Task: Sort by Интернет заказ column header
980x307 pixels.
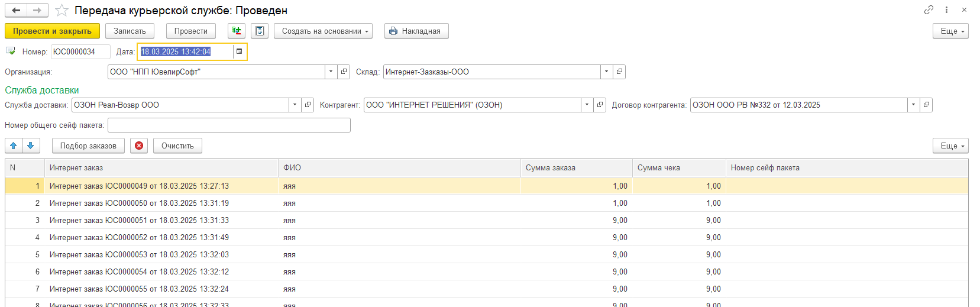Action: [x=161, y=167]
